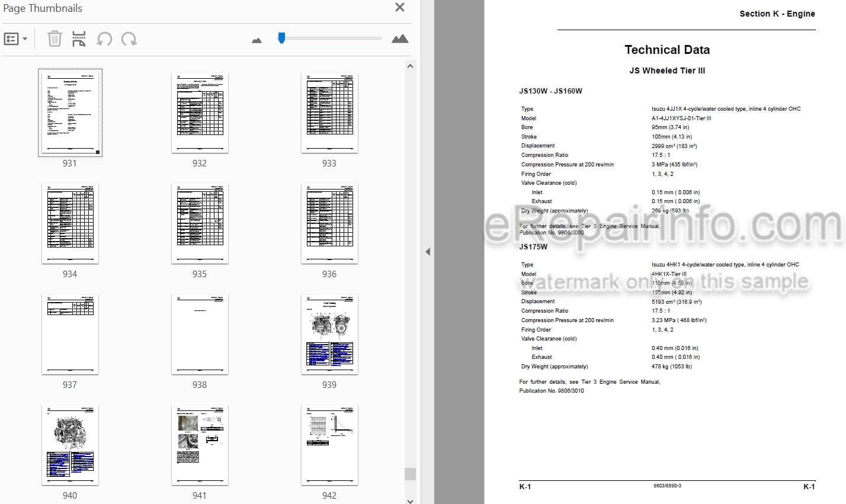The width and height of the screenshot is (846, 504).
Task: Select page 934 thumbnail
Action: click(70, 223)
